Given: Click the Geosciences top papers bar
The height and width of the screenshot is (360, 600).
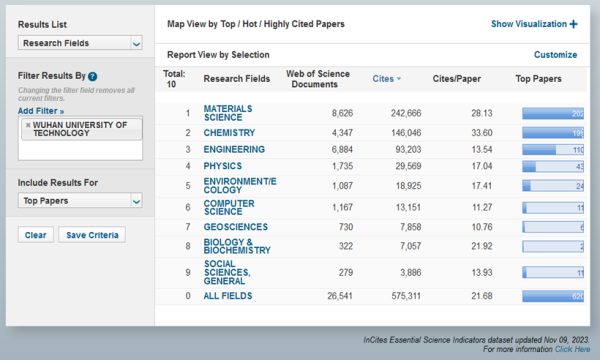Looking at the screenshot, I should pyautogui.click(x=553, y=227).
